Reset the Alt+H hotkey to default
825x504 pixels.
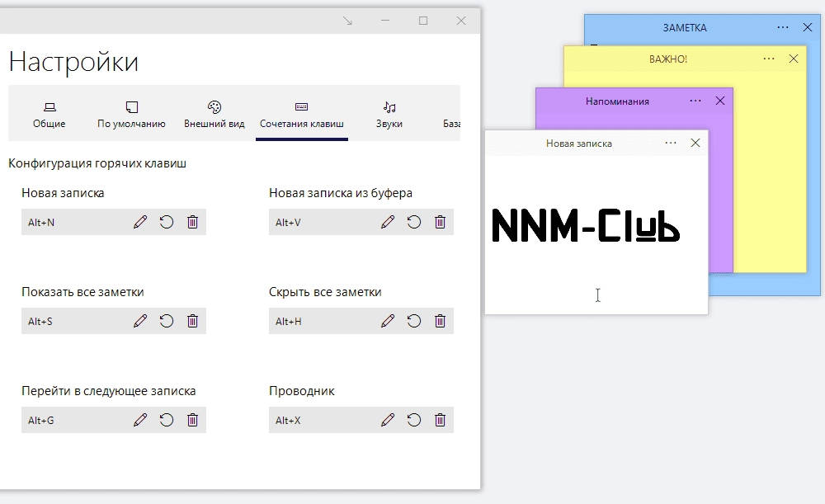click(414, 321)
